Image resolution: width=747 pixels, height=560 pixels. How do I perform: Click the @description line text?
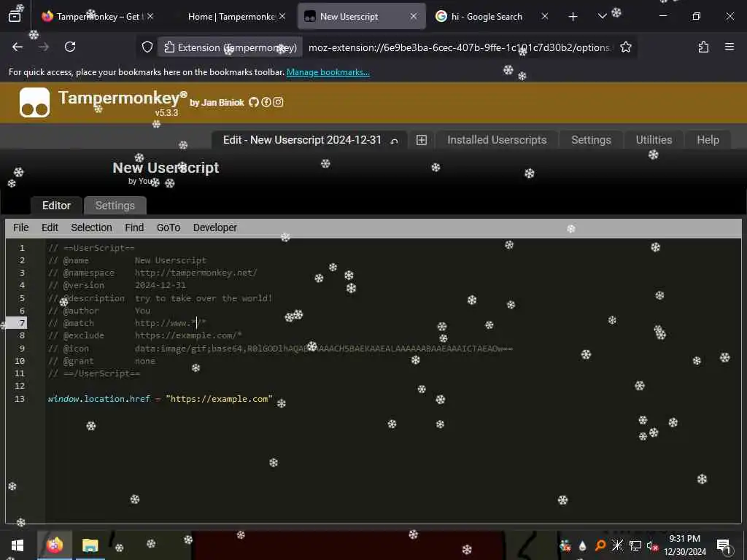[x=160, y=298]
